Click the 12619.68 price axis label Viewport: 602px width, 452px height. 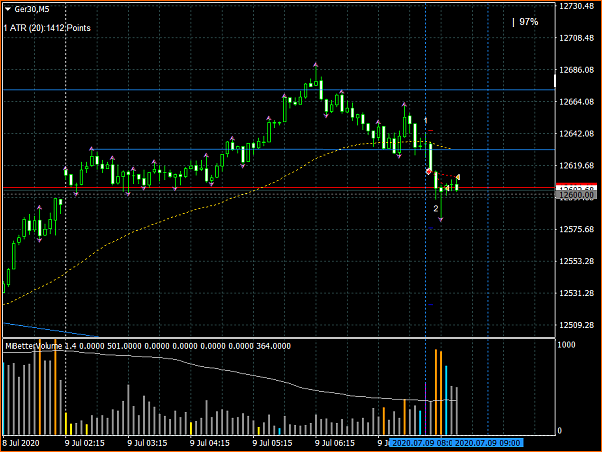(x=577, y=166)
